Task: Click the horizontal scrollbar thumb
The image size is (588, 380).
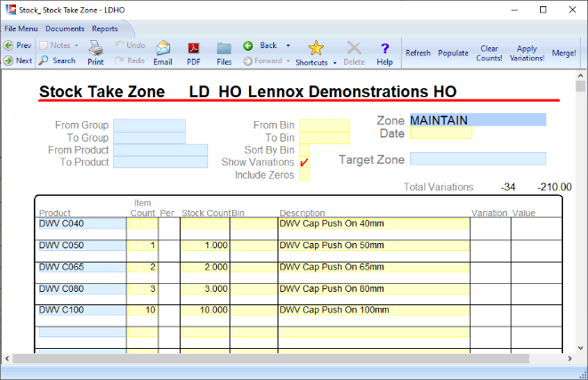Action: pyautogui.click(x=270, y=359)
